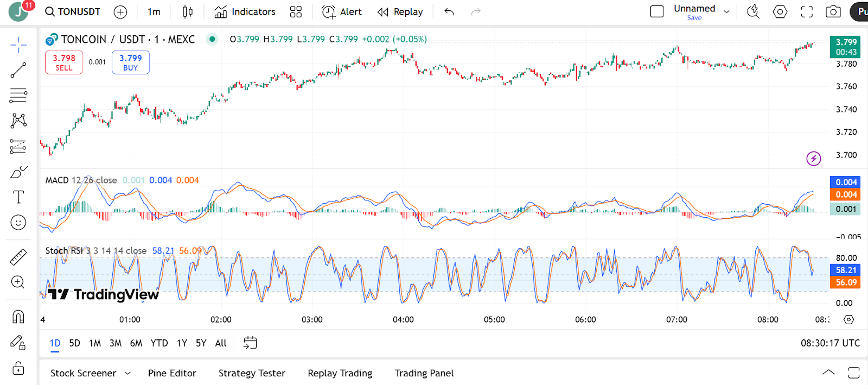Open the go to date calendar
This screenshot has width=868, height=385.
[250, 343]
